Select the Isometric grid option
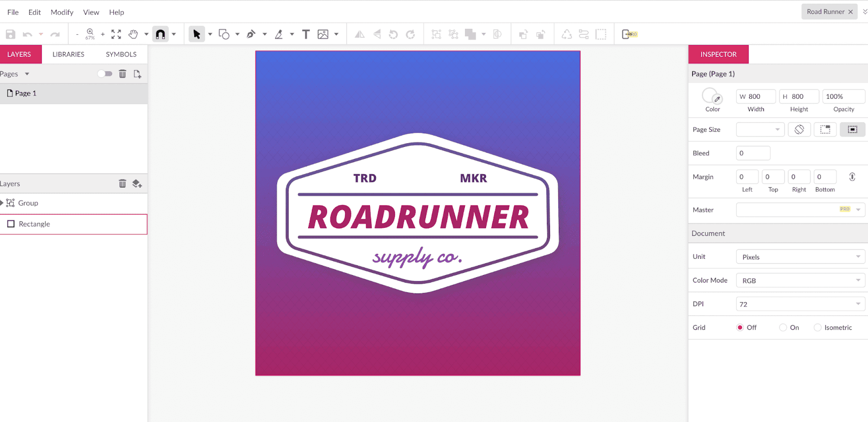Viewport: 868px width, 422px height. [818, 328]
